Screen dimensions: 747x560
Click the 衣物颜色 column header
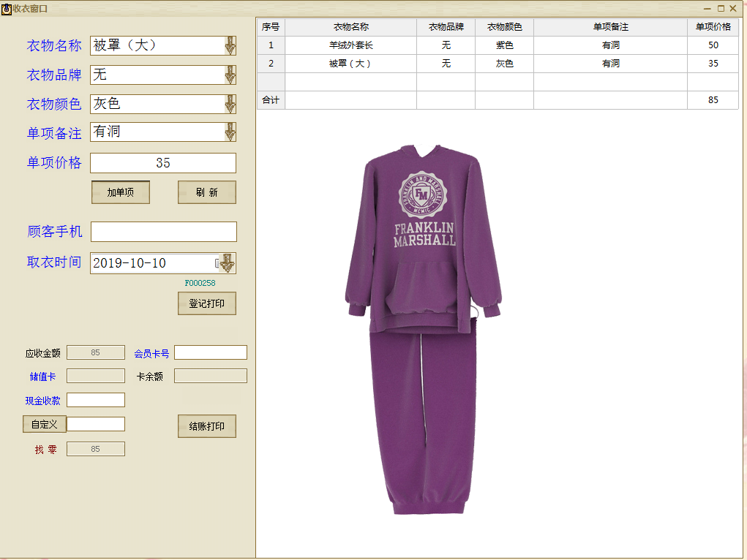505,27
